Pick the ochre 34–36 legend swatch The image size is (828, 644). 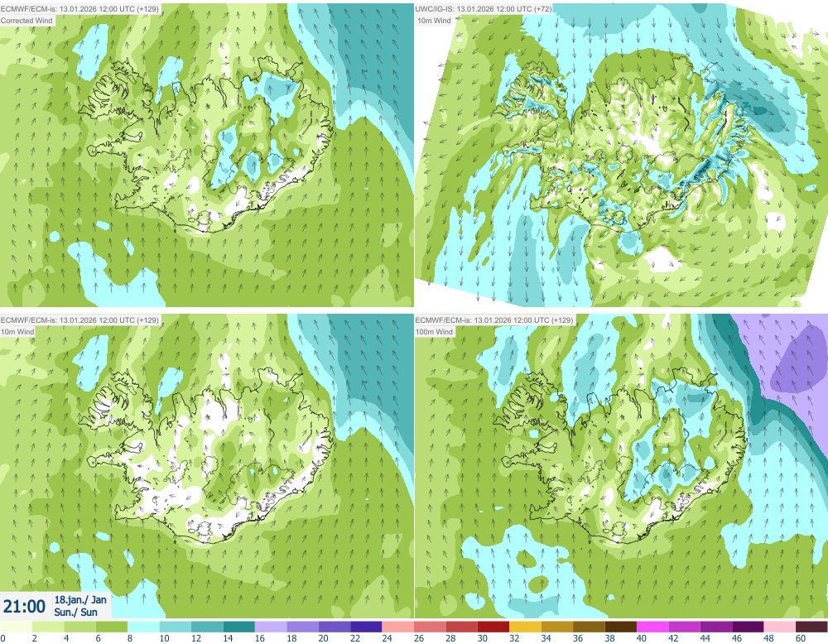[x=557, y=627]
